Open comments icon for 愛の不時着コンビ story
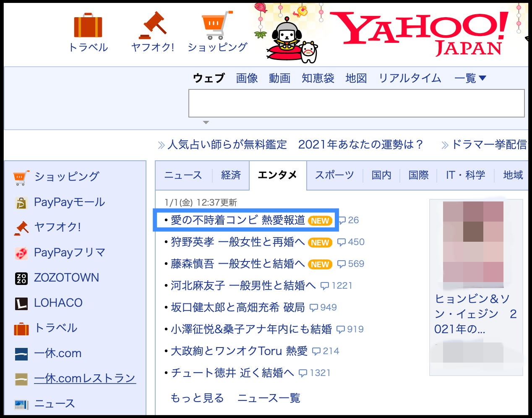 [342, 220]
